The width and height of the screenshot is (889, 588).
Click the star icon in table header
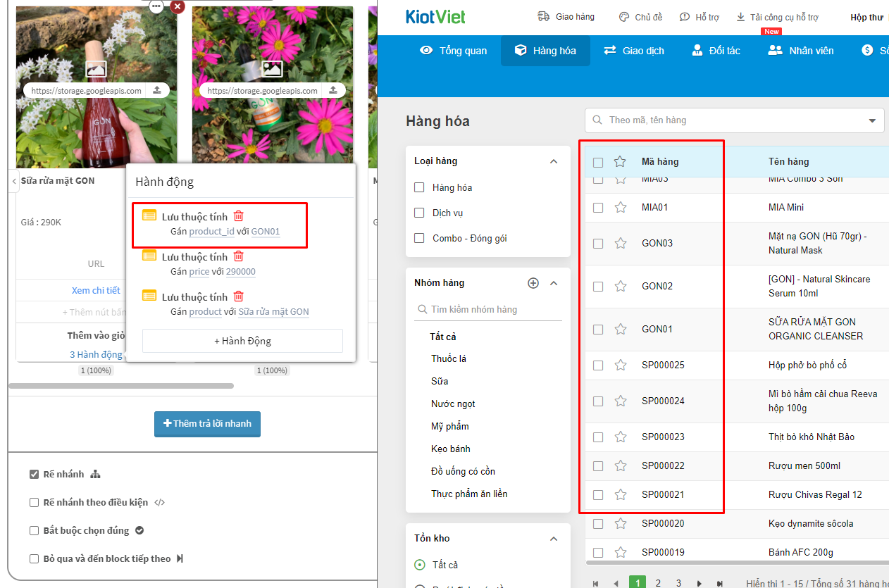[620, 161]
